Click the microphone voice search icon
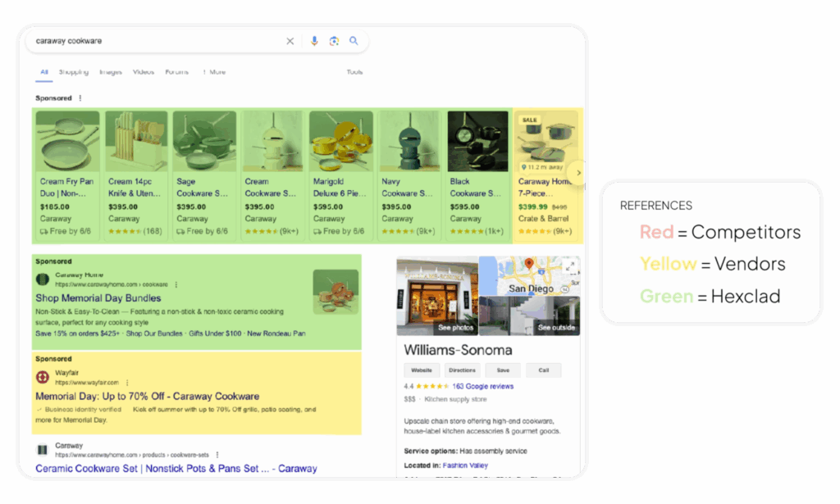Image resolution: width=840 pixels, height=504 pixels. tap(314, 41)
